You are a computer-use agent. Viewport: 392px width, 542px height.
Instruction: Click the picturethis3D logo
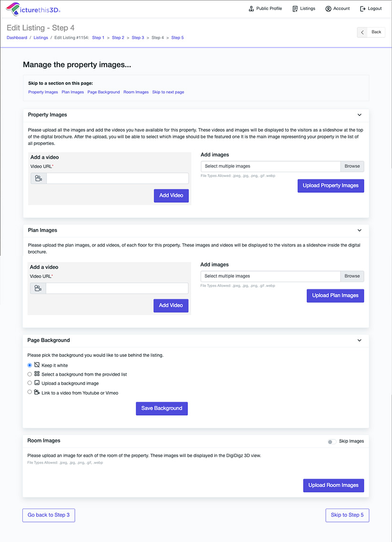tap(33, 9)
